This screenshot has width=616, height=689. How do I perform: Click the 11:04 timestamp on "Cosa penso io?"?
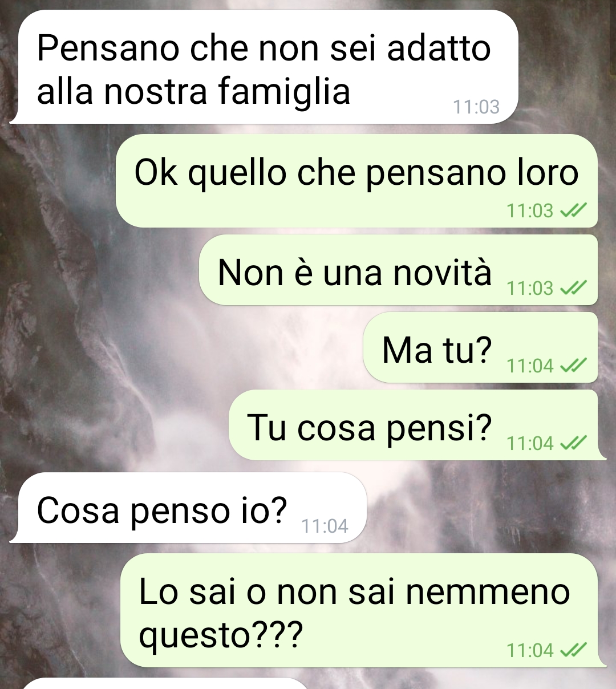pos(325,526)
